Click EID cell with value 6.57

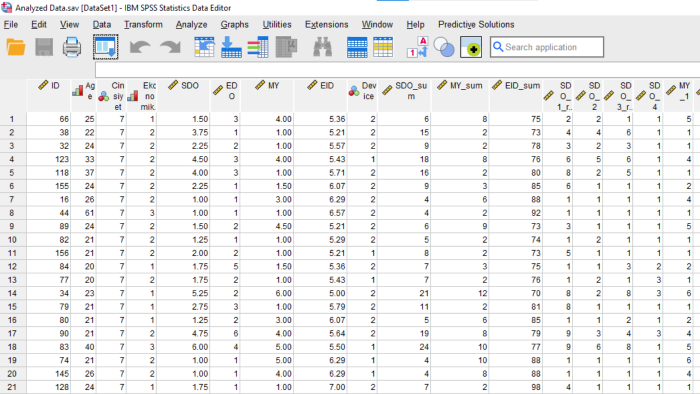coord(321,213)
